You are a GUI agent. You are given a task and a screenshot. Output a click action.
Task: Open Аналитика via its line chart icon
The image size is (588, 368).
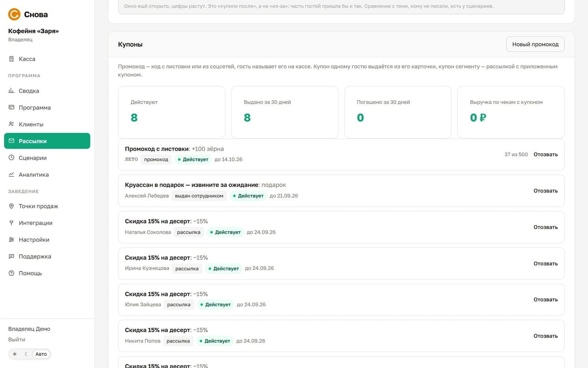coord(11,174)
